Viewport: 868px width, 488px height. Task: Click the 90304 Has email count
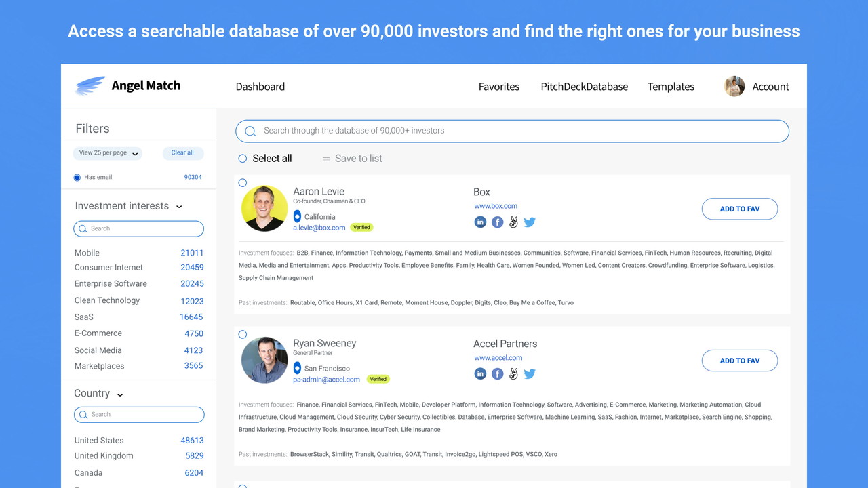click(x=193, y=178)
